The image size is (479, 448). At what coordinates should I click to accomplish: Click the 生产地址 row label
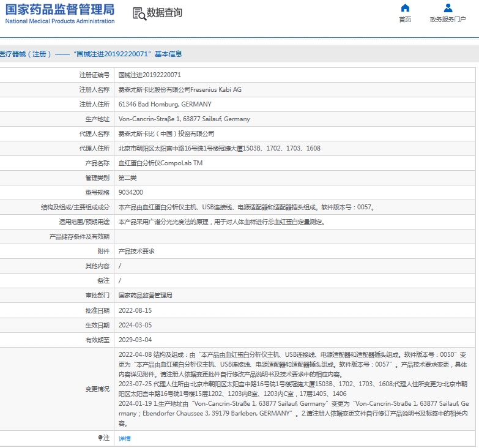pos(97,119)
